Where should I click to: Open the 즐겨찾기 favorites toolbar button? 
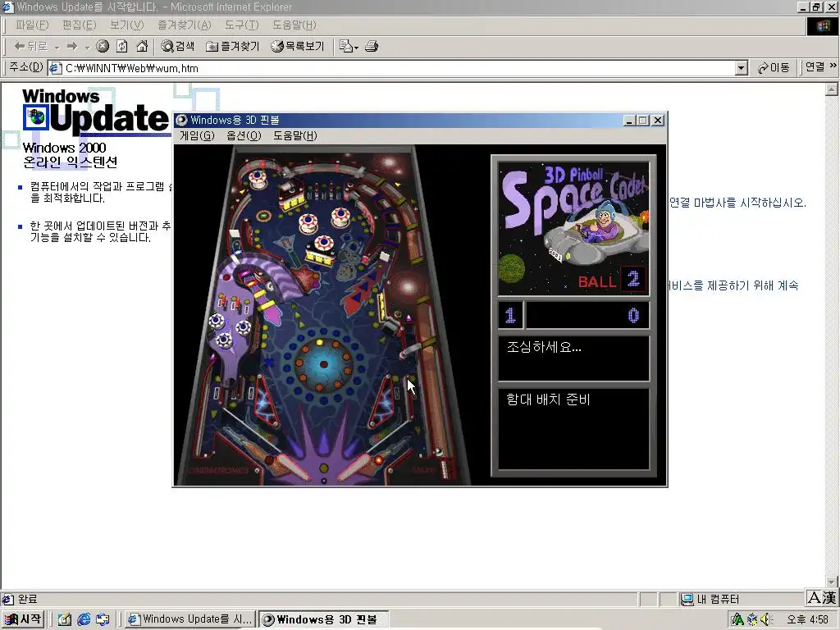pyautogui.click(x=232, y=47)
